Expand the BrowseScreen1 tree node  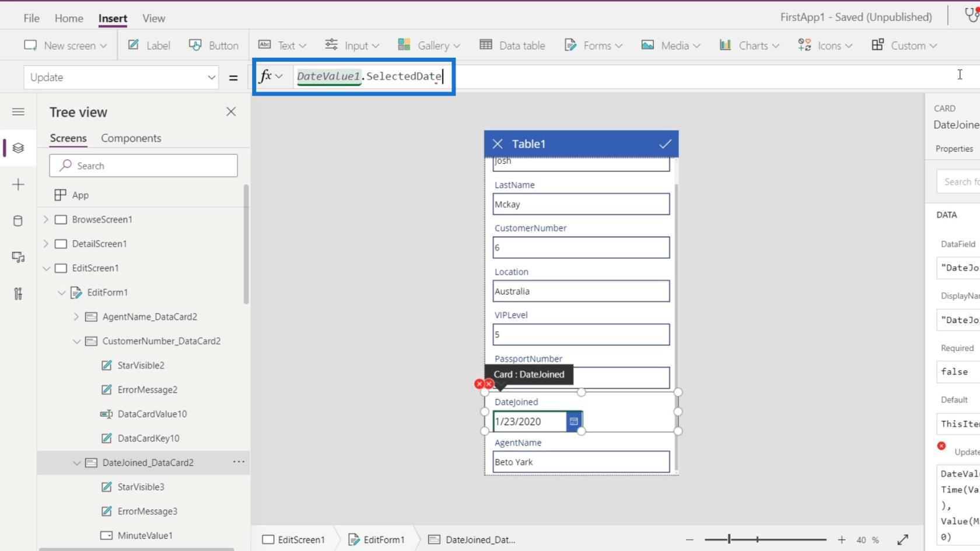pos(46,219)
